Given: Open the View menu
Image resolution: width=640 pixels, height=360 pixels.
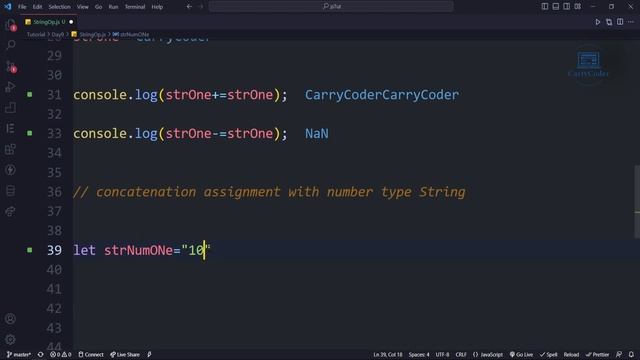Looking at the screenshot, I should coord(82,7).
